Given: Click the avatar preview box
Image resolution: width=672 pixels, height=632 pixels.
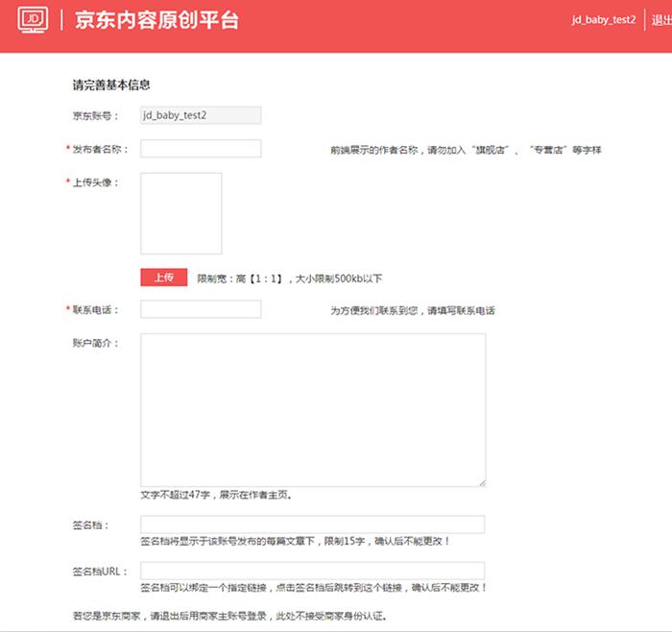Looking at the screenshot, I should (x=181, y=213).
